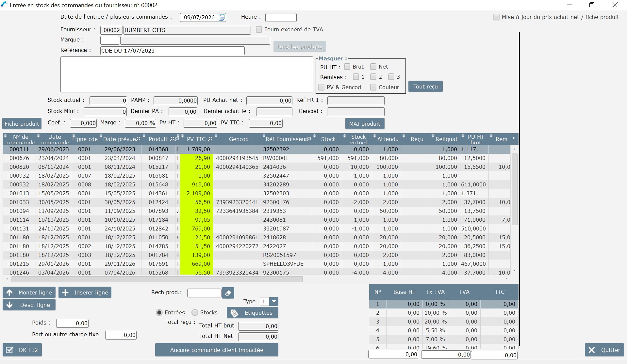Click the horizontal scroll-right arrow under the table
Screen dimensions: 627x364
[x=506, y=279]
